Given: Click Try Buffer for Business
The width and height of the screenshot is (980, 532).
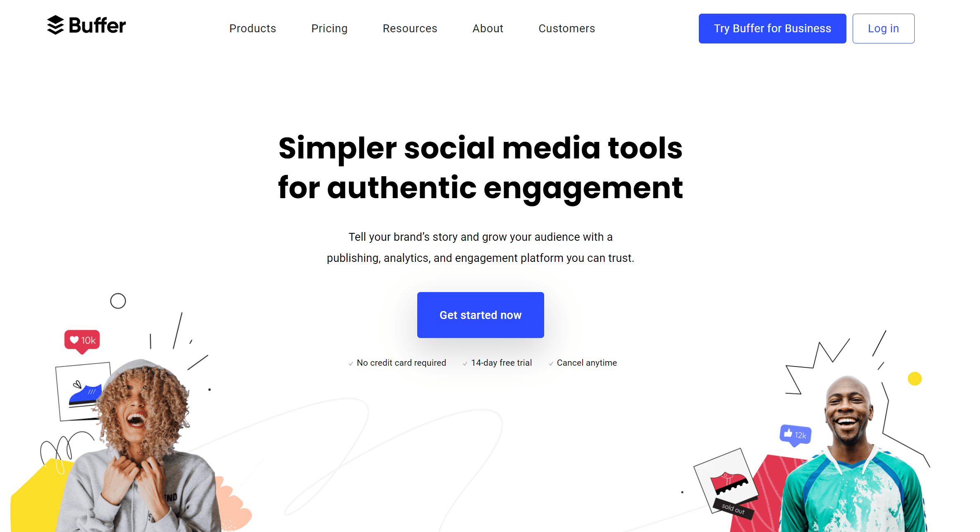Looking at the screenshot, I should coord(772,28).
